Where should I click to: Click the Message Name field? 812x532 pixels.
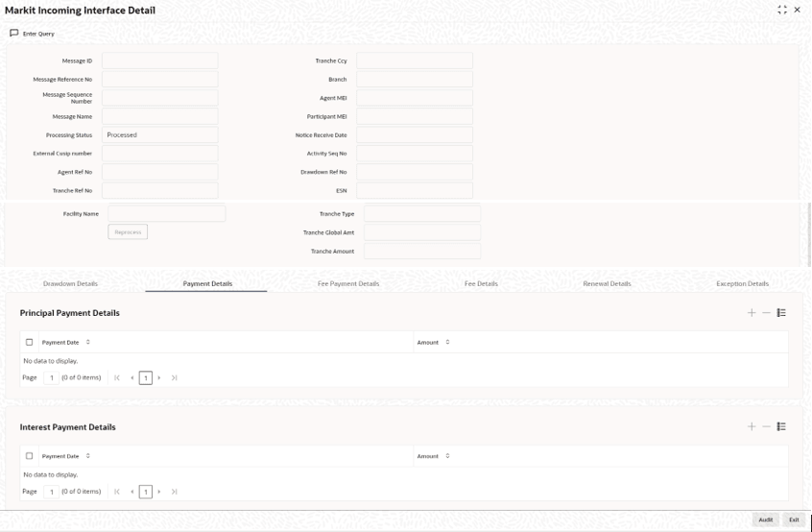pyautogui.click(x=160, y=116)
